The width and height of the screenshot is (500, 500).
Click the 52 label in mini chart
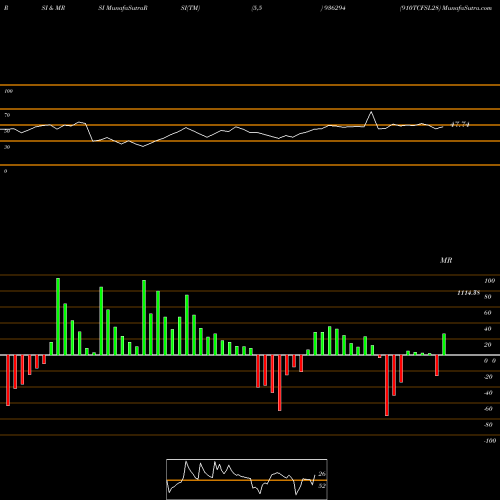pos(322,486)
